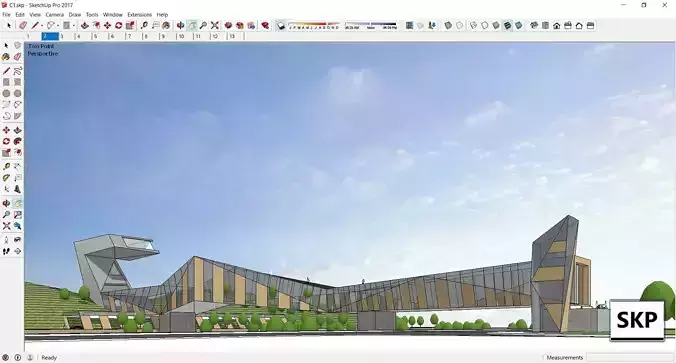Screen dimensions: 676x363
Task: Switch to scene tab 13
Action: click(236, 37)
